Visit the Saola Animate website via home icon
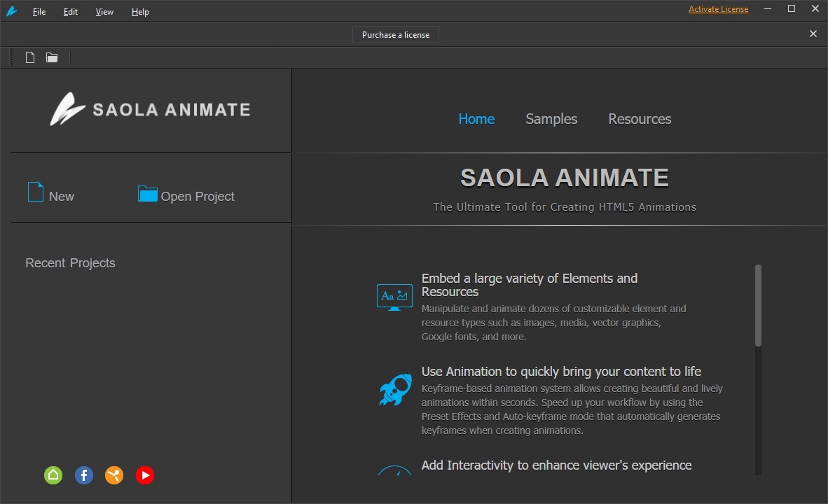This screenshot has height=504, width=828. [53, 475]
